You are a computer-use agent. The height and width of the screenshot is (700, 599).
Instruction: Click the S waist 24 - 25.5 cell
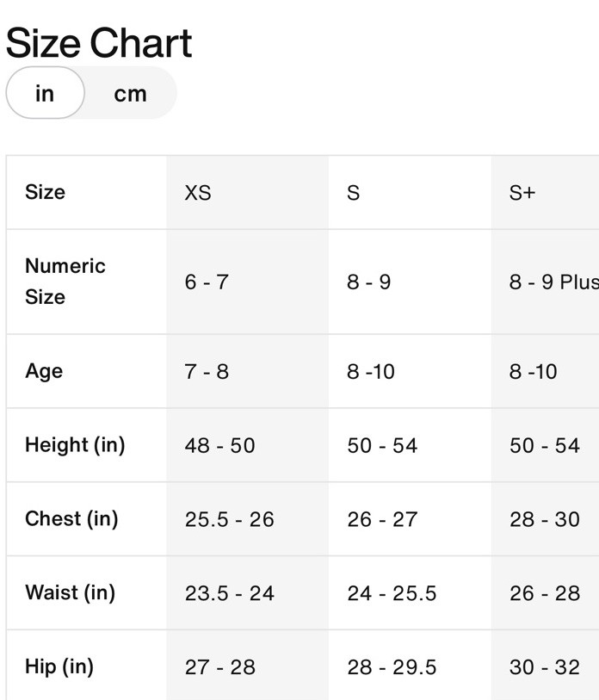[410, 593]
